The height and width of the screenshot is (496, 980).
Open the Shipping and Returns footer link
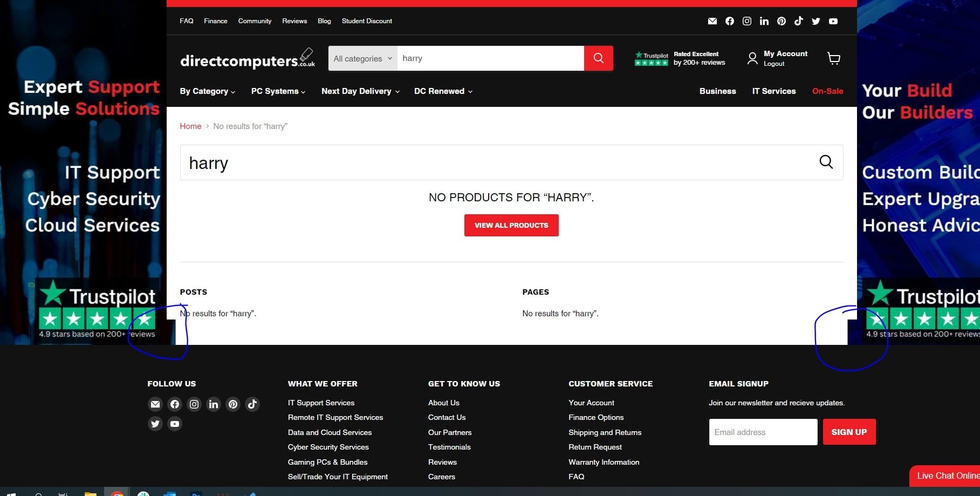click(605, 432)
